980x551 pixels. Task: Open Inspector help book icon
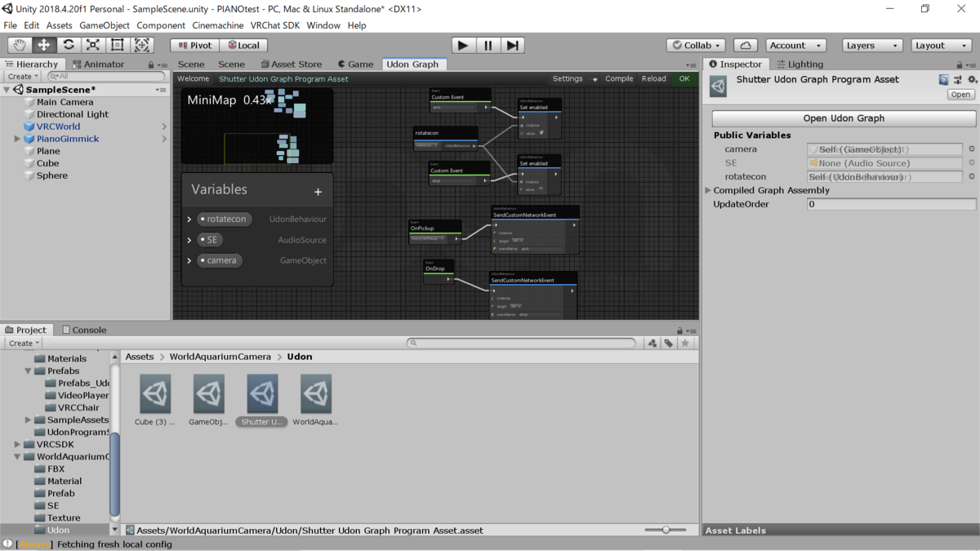pos(943,80)
